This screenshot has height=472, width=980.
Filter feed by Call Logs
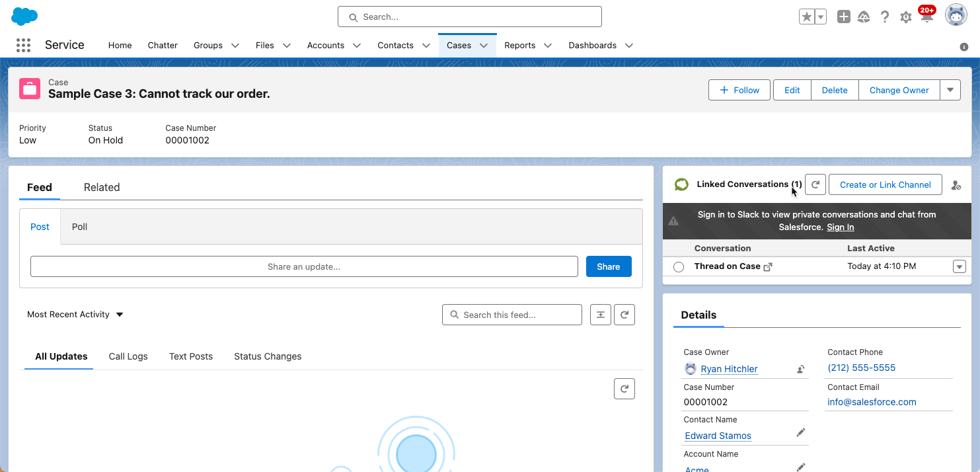(128, 356)
